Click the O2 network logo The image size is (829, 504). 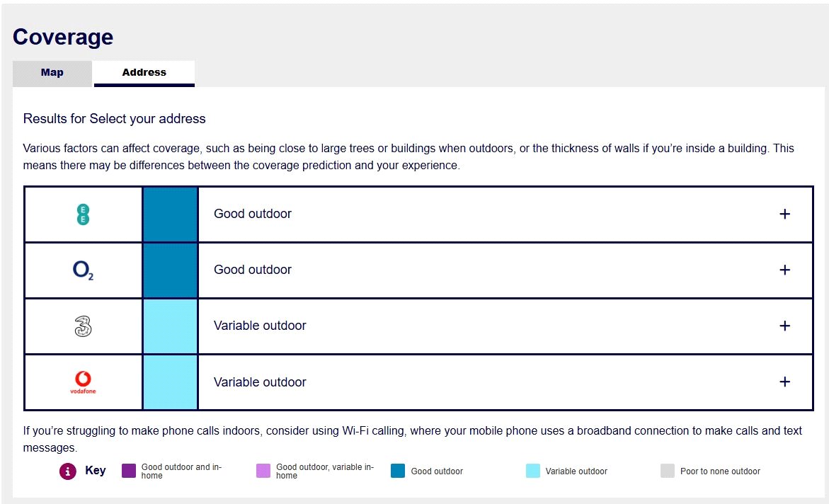(83, 270)
